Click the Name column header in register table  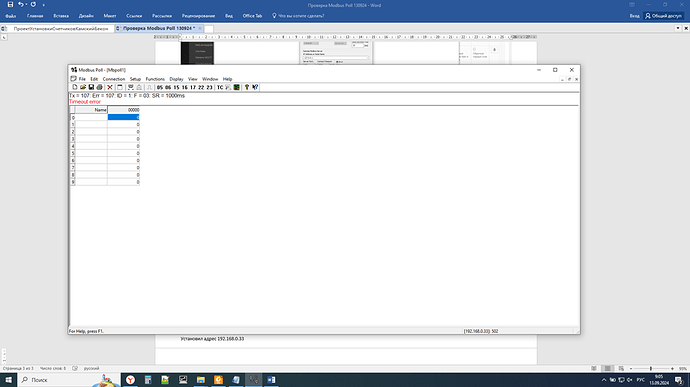click(91, 110)
